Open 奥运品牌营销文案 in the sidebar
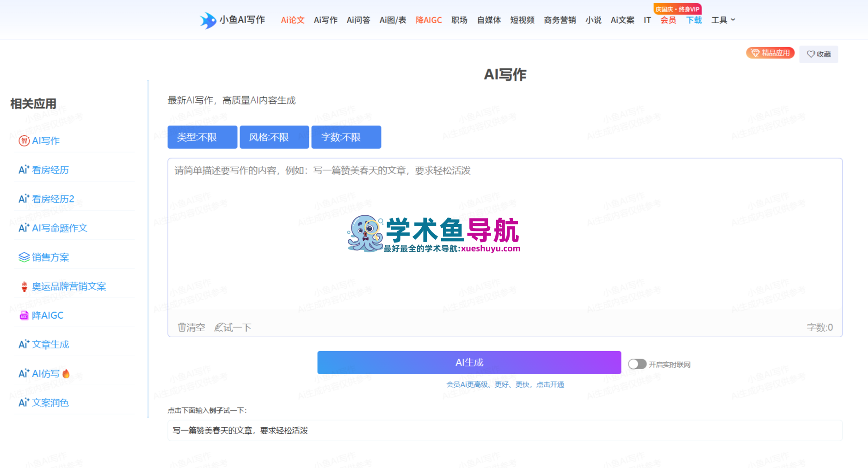This screenshot has height=468, width=868. pyautogui.click(x=69, y=286)
